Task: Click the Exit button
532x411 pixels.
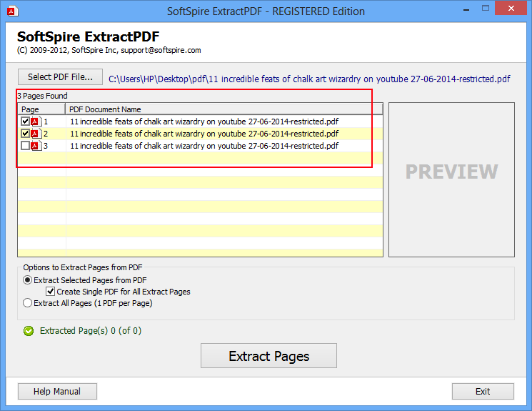Action: [x=483, y=392]
